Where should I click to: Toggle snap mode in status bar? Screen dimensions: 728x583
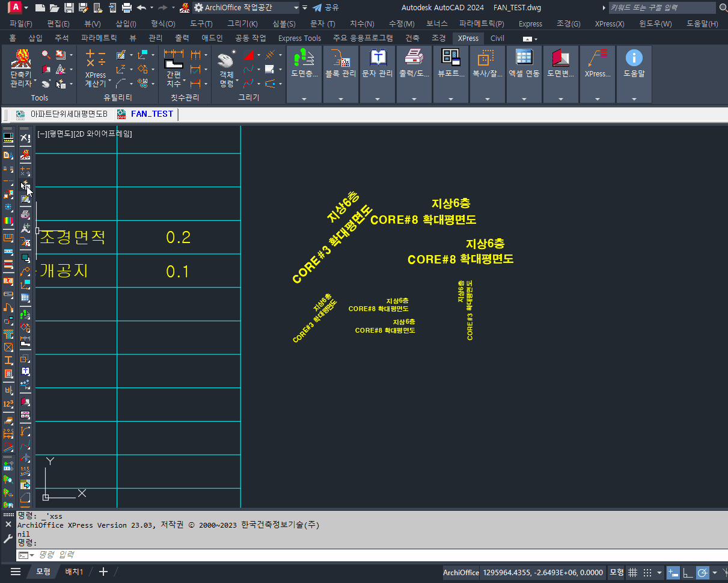tap(647, 572)
